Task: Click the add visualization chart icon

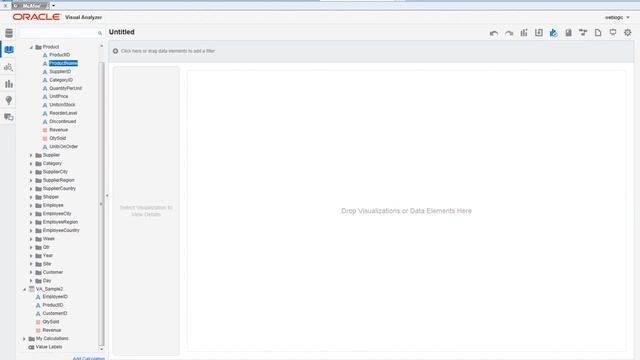Action: pos(524,33)
